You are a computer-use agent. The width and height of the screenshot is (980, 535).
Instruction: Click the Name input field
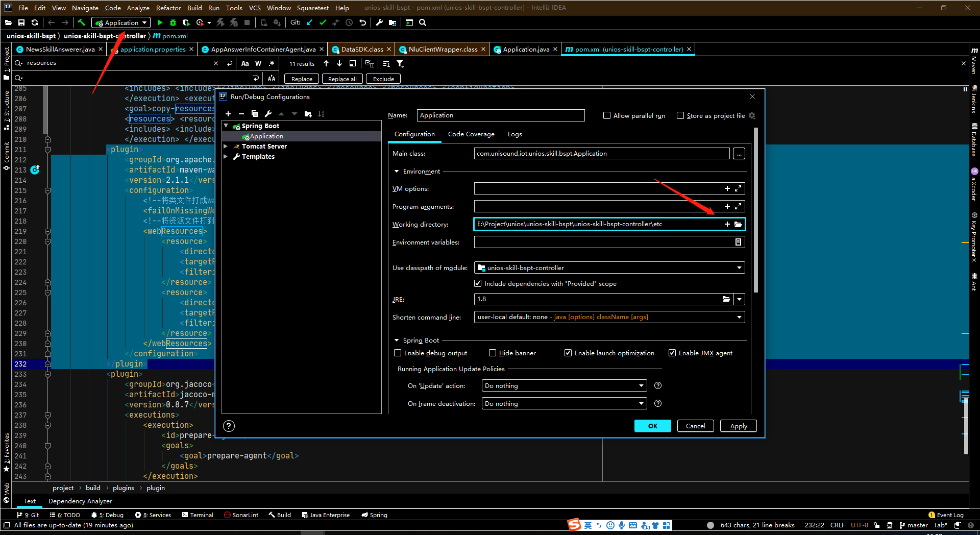pos(500,115)
